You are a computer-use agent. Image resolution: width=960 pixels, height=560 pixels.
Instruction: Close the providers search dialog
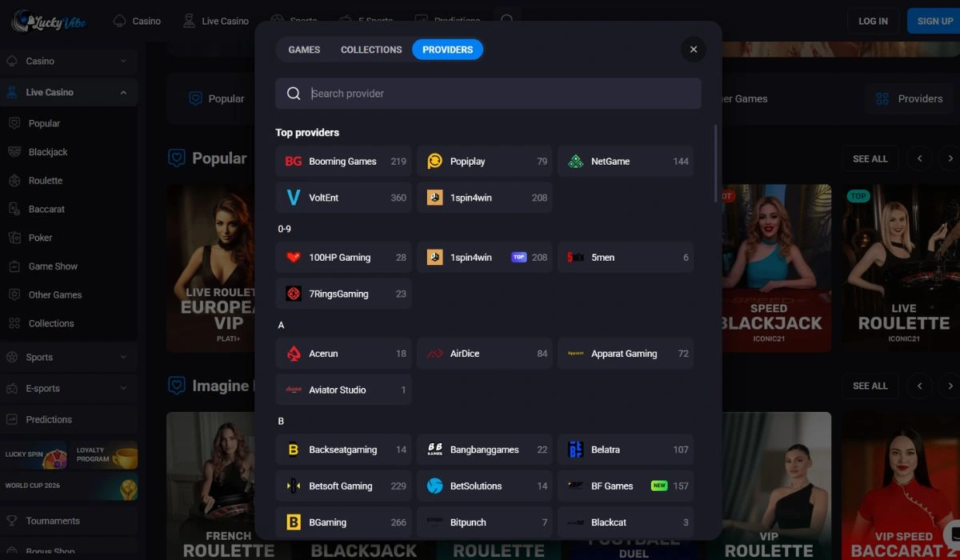694,50
